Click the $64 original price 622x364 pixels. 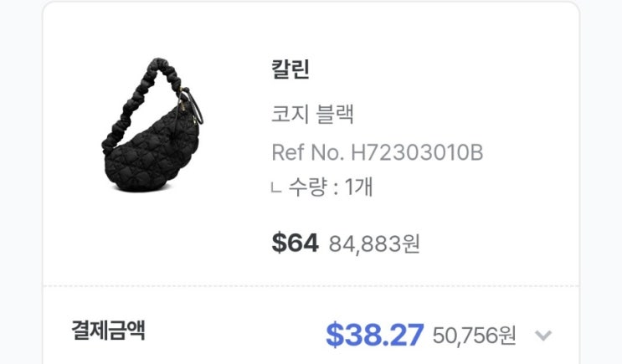pyautogui.click(x=296, y=243)
